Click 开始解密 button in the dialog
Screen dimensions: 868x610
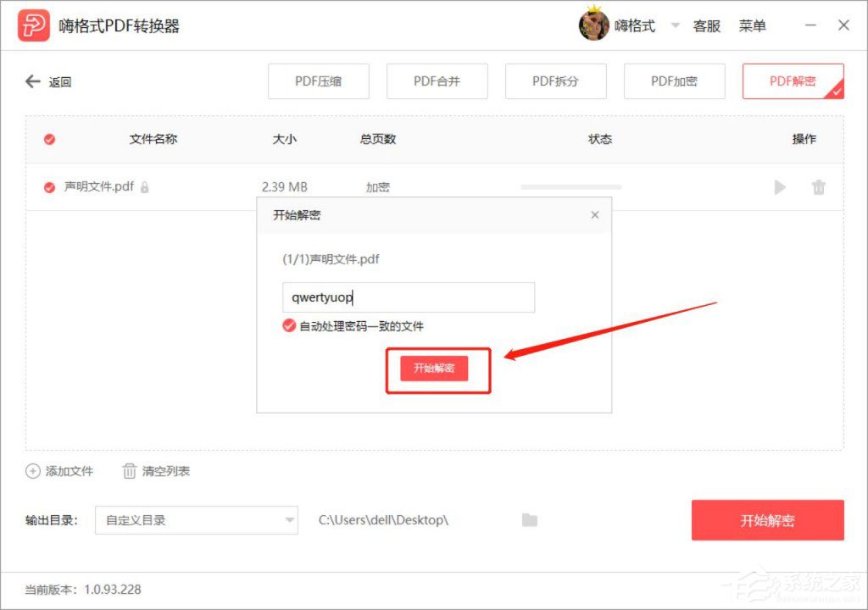tap(437, 369)
